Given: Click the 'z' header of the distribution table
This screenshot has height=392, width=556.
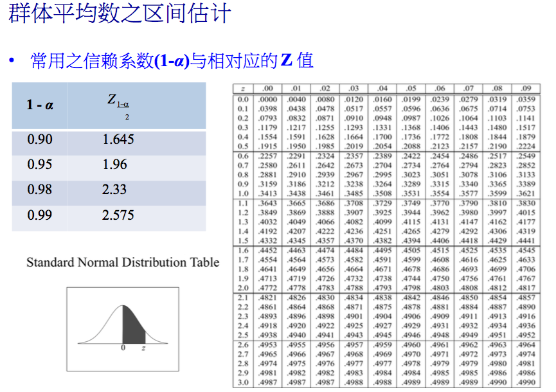Looking at the screenshot, I should tap(243, 88).
